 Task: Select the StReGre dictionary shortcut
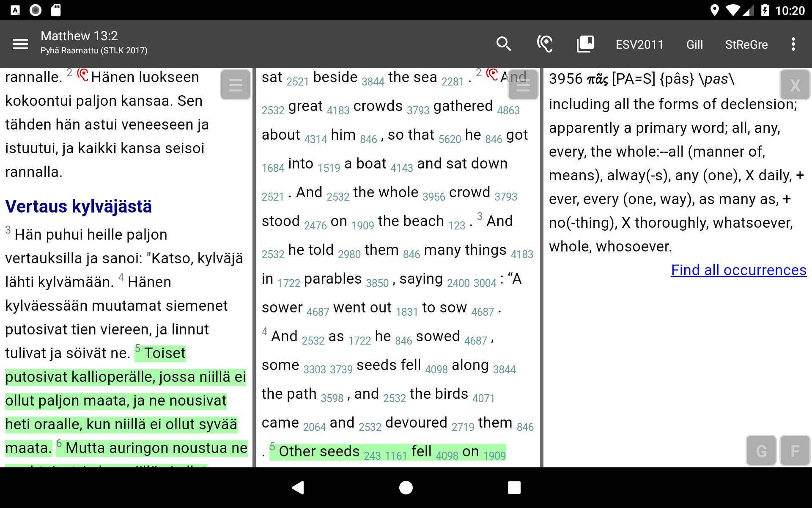tap(746, 44)
